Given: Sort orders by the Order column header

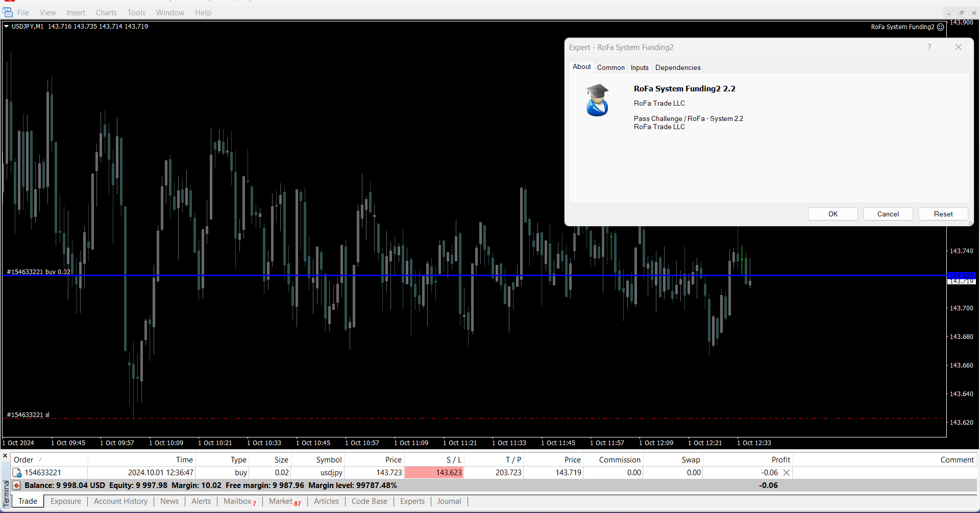Looking at the screenshot, I should point(23,460).
